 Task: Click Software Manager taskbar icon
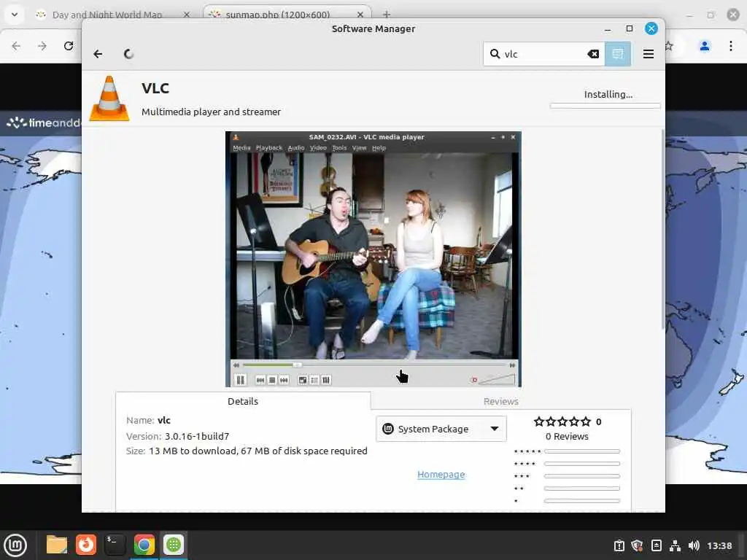pos(174,545)
